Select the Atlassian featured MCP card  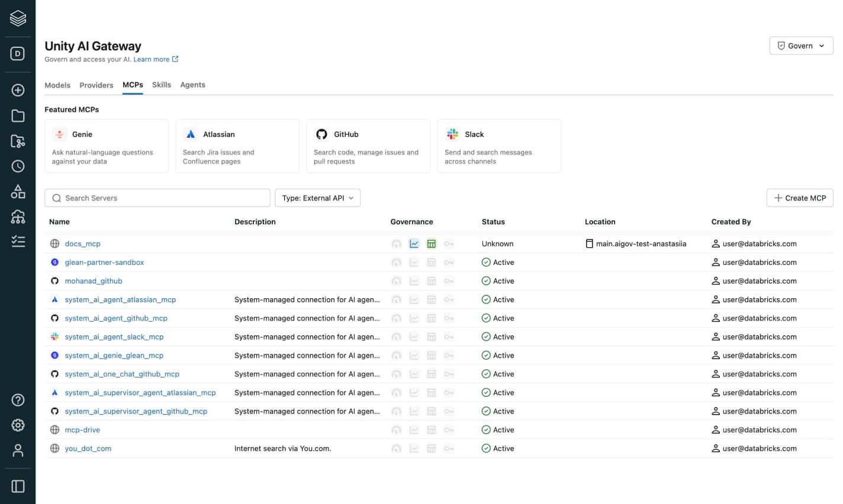pyautogui.click(x=237, y=146)
